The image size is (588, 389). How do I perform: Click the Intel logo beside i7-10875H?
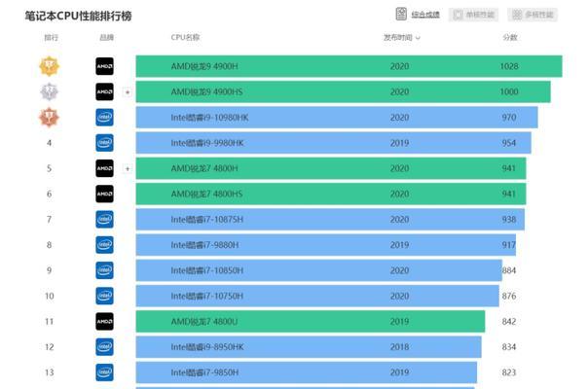tap(104, 219)
